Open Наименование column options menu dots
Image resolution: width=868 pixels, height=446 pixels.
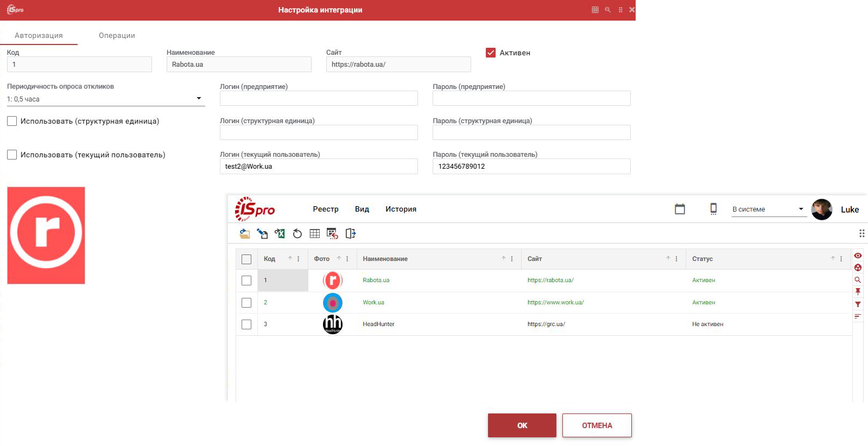click(512, 259)
